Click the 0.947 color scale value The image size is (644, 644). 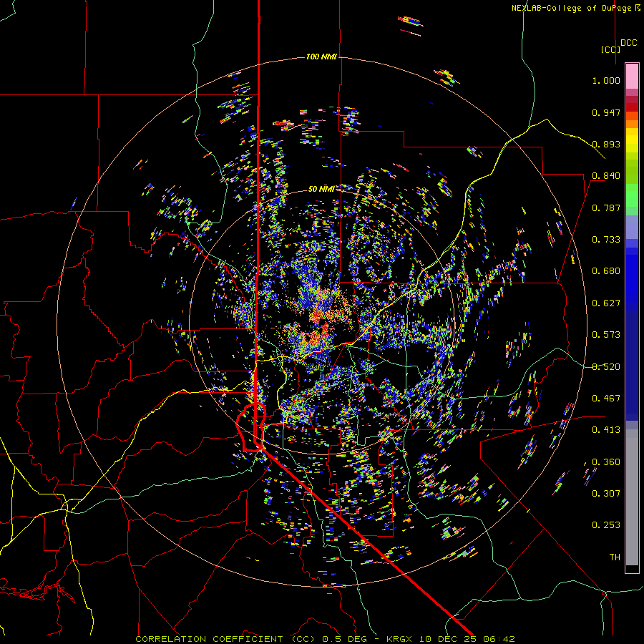tap(606, 112)
